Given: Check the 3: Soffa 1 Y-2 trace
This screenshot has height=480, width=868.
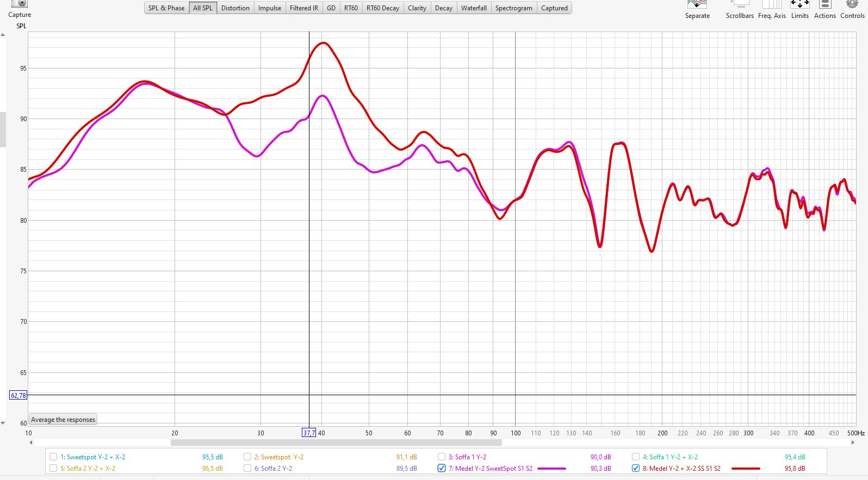Looking at the screenshot, I should [x=442, y=457].
